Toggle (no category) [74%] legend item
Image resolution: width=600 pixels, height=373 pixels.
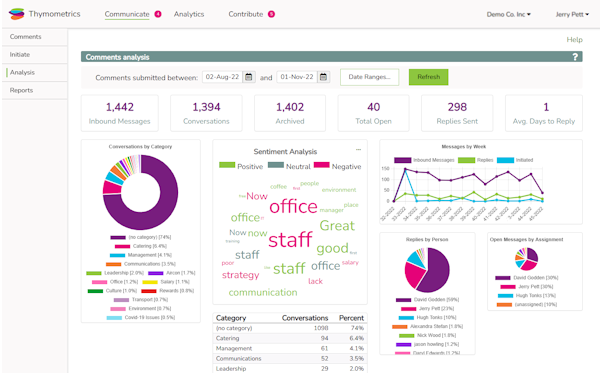click(x=140, y=237)
